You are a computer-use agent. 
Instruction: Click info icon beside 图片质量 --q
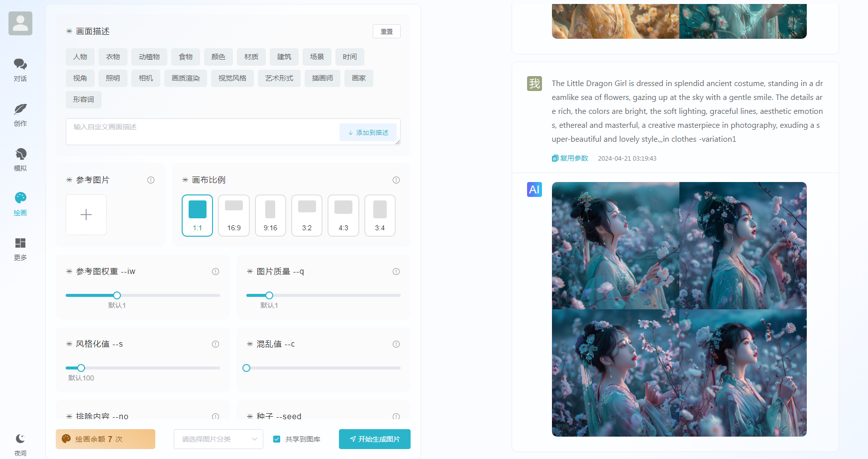pyautogui.click(x=396, y=272)
